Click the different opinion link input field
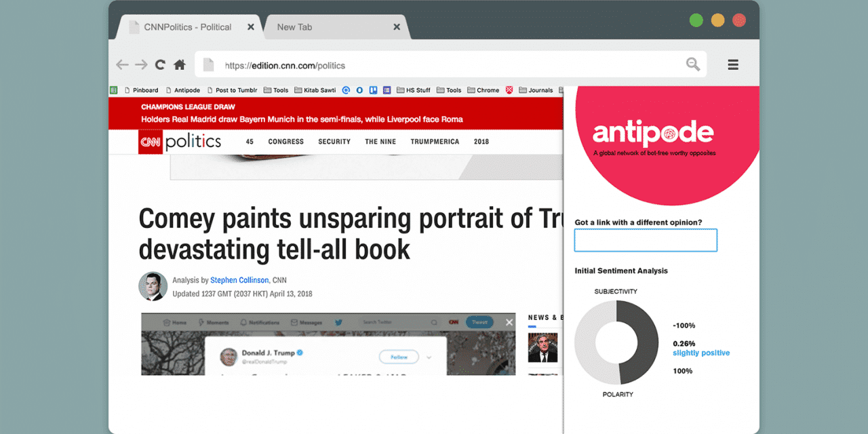 point(646,240)
